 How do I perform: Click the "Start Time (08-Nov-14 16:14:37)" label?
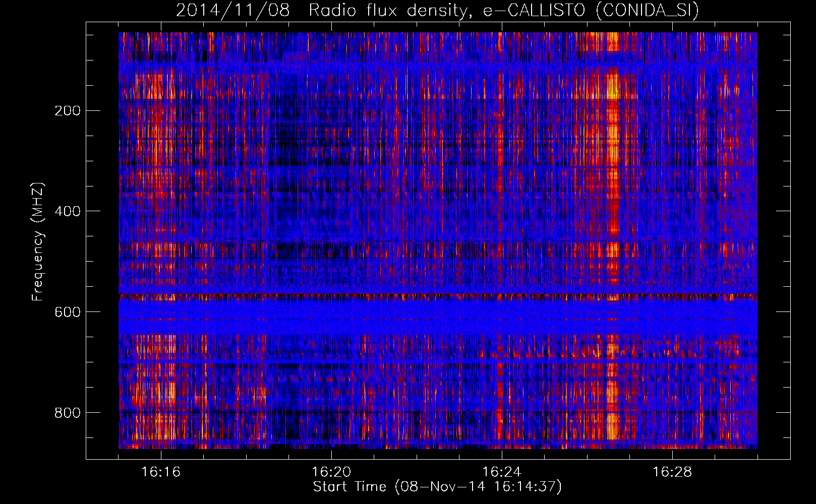(437, 487)
